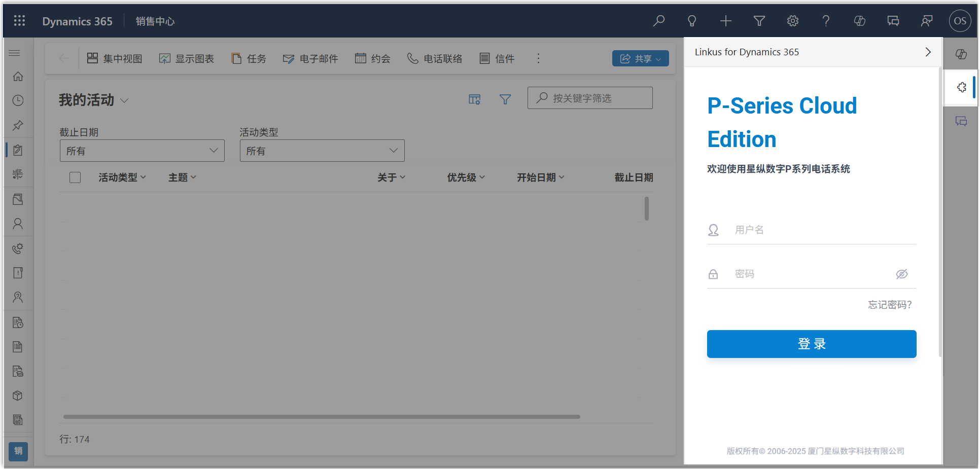Toggle password visibility eye icon

click(x=901, y=274)
